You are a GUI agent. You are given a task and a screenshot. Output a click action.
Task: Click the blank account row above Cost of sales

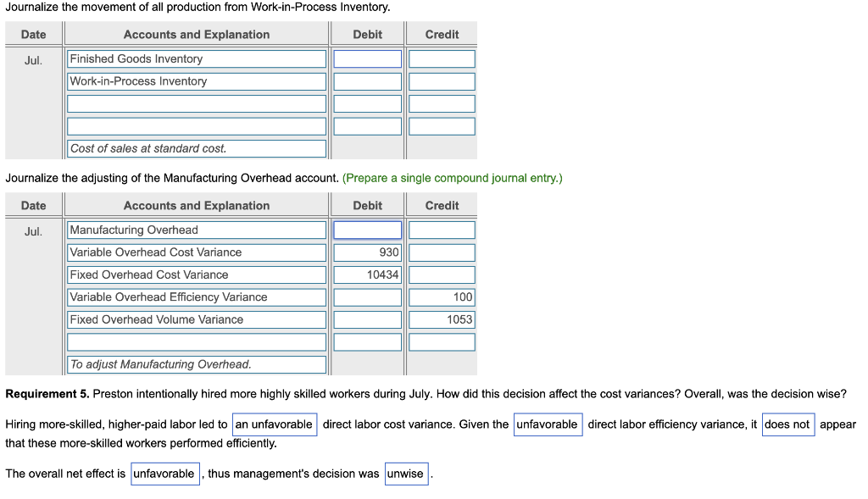point(196,125)
